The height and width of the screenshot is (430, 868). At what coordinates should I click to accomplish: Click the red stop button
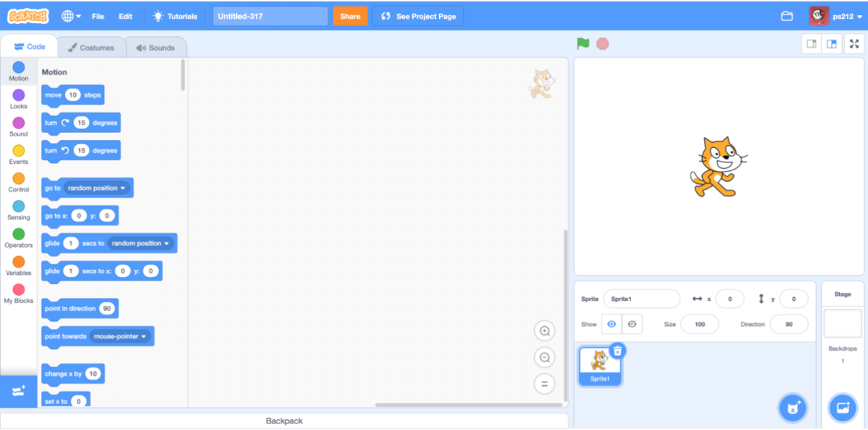[x=602, y=44]
